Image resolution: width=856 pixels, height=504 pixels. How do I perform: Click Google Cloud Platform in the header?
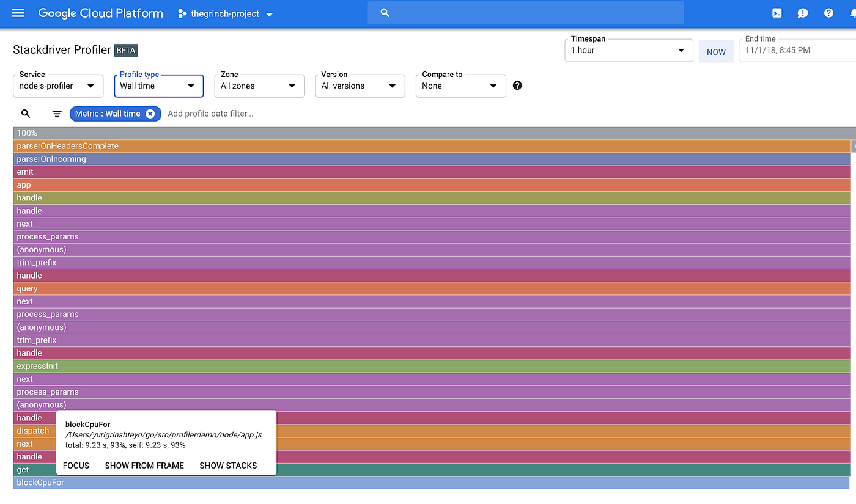[100, 13]
